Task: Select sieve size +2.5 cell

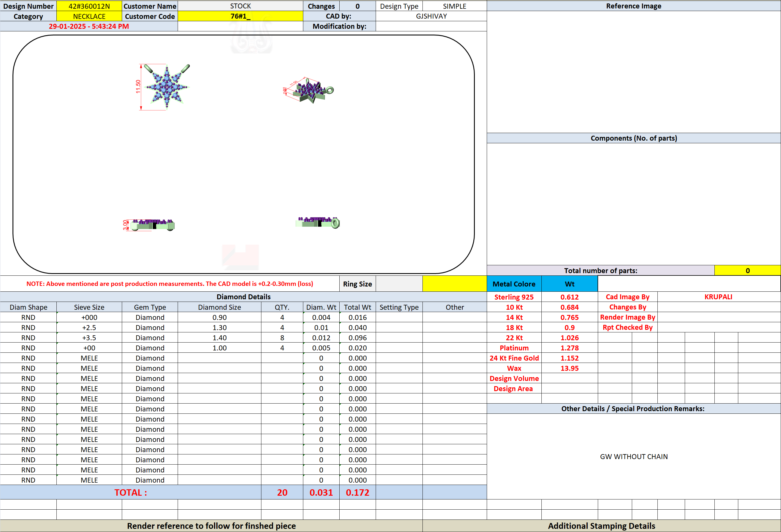Action: pos(89,327)
